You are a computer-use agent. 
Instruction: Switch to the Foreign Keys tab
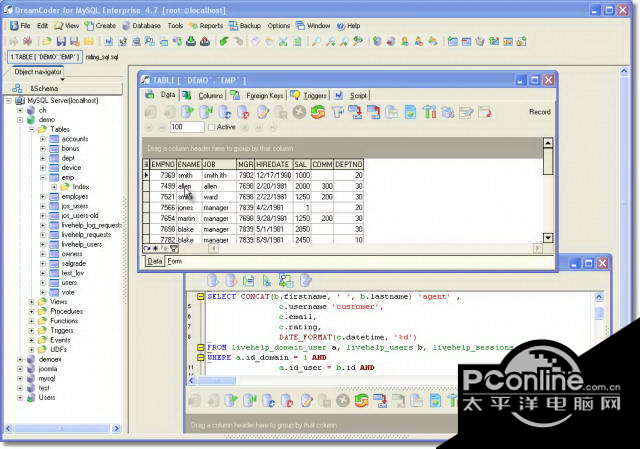(x=258, y=96)
